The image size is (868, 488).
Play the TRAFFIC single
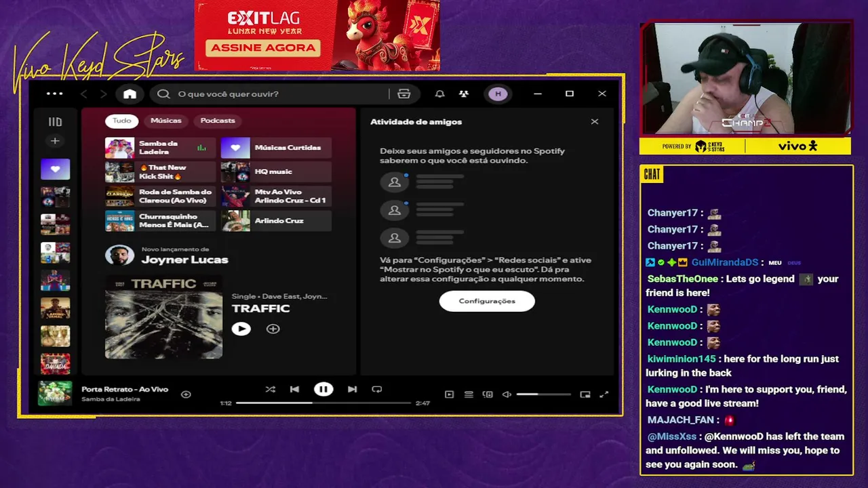[x=241, y=329]
